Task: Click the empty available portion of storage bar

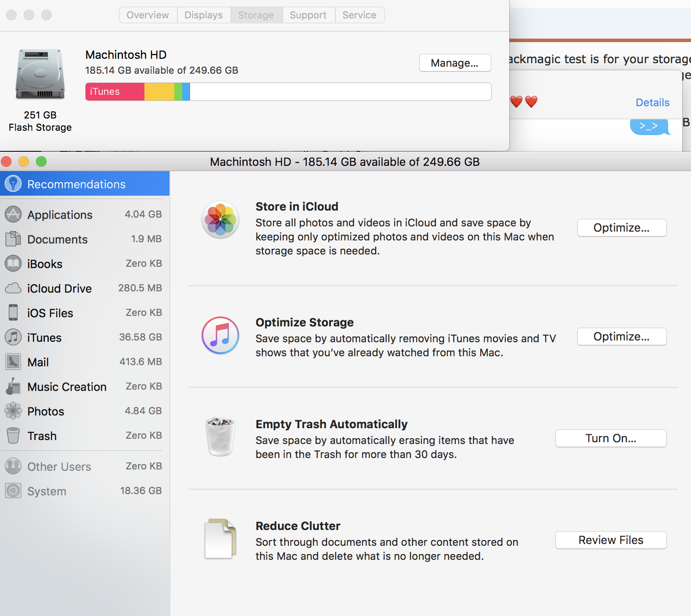Action: click(x=340, y=92)
